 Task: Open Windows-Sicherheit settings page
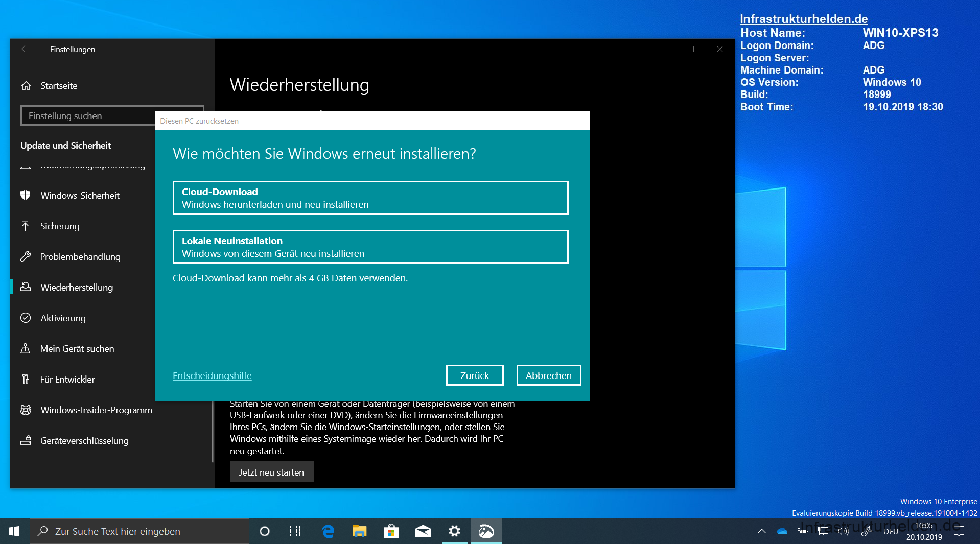tap(80, 196)
